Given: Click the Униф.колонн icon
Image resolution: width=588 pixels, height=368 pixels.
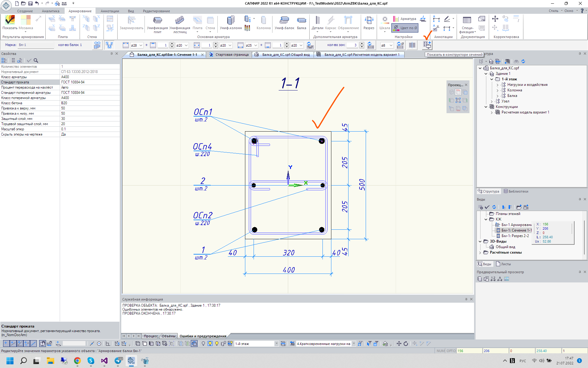Looking at the screenshot, I should click(x=231, y=23).
